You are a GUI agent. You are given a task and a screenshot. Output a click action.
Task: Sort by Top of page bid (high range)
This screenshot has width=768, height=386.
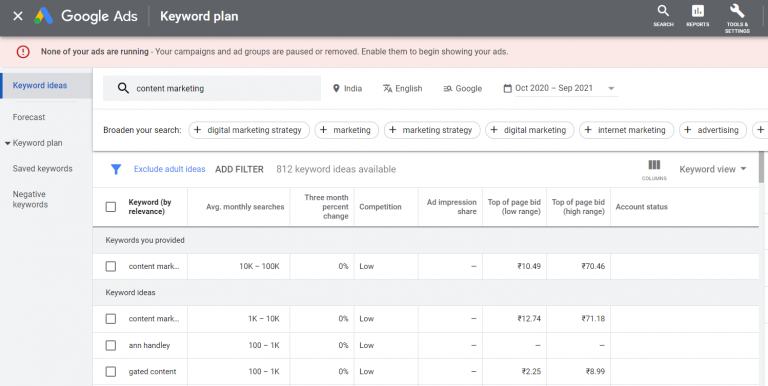click(578, 207)
